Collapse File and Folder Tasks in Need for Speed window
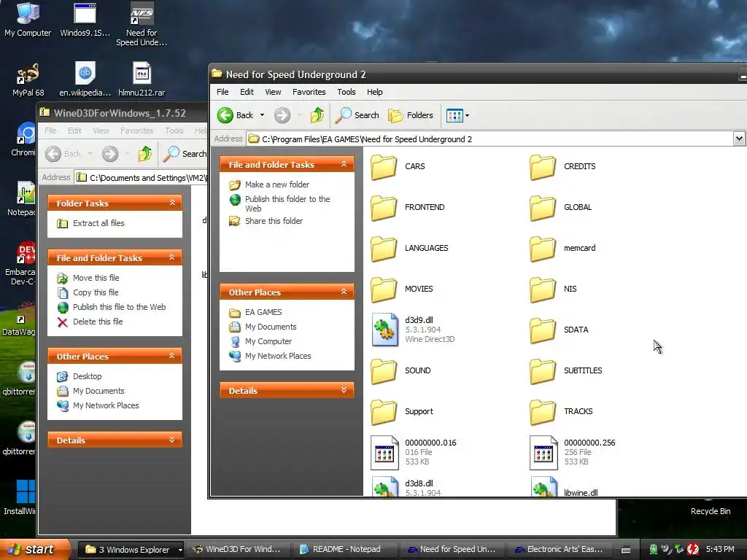Screen dimensions: 747x560 [x=344, y=164]
